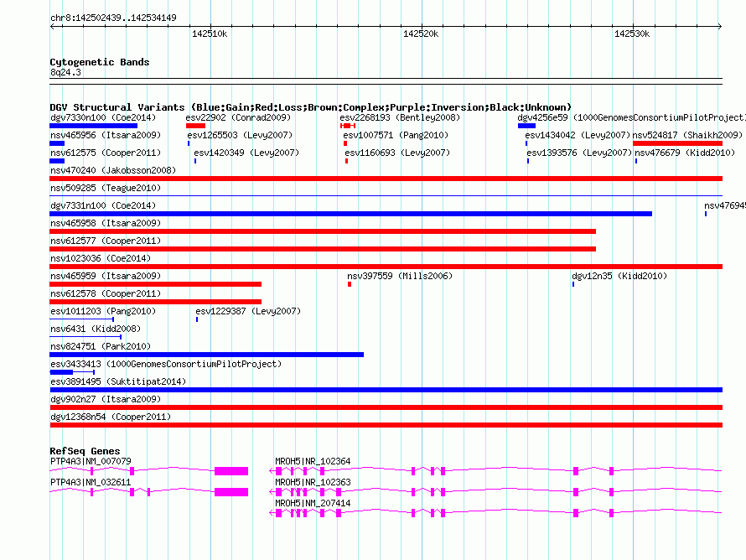Viewport: 746px width, 560px height.
Task: Click chr8:142502439..142534149 coordinates label
Action: coord(113,18)
